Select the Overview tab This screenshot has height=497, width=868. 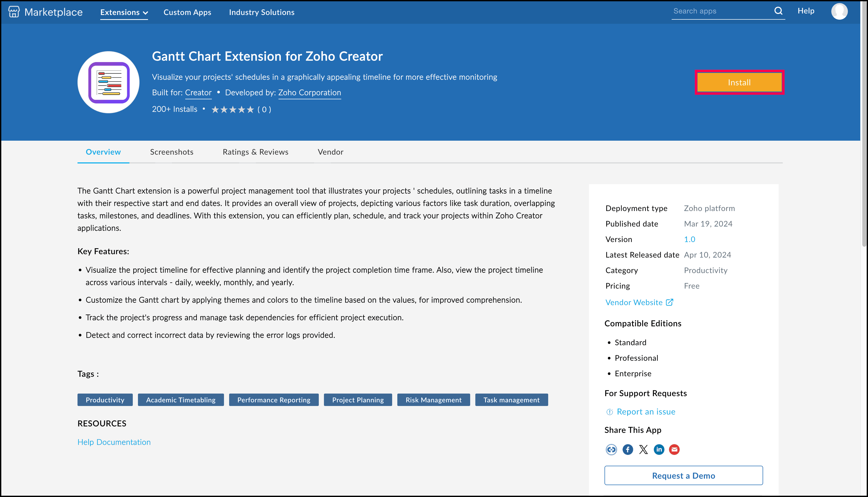(103, 152)
